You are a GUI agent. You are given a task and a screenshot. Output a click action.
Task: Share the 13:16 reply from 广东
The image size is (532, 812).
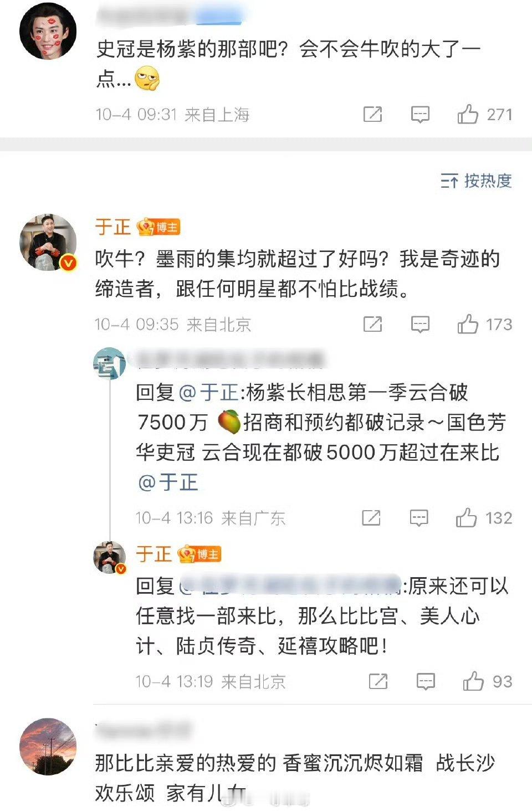(x=371, y=517)
